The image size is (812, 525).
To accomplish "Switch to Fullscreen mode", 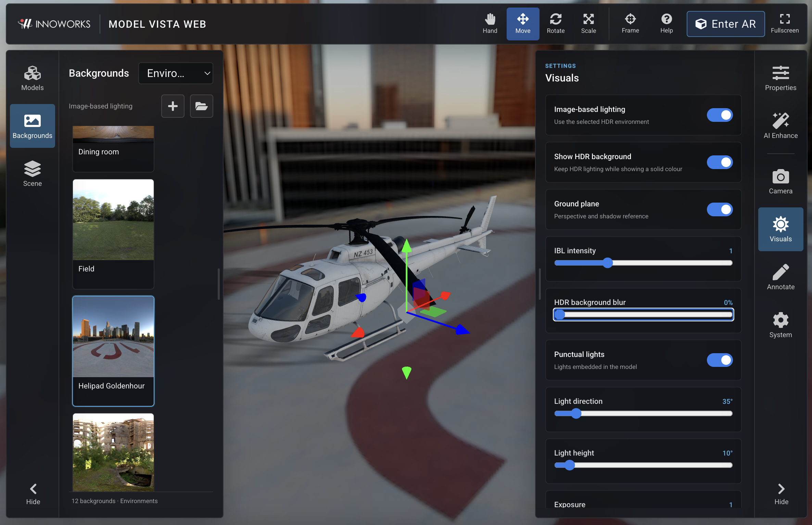I will 785,24.
